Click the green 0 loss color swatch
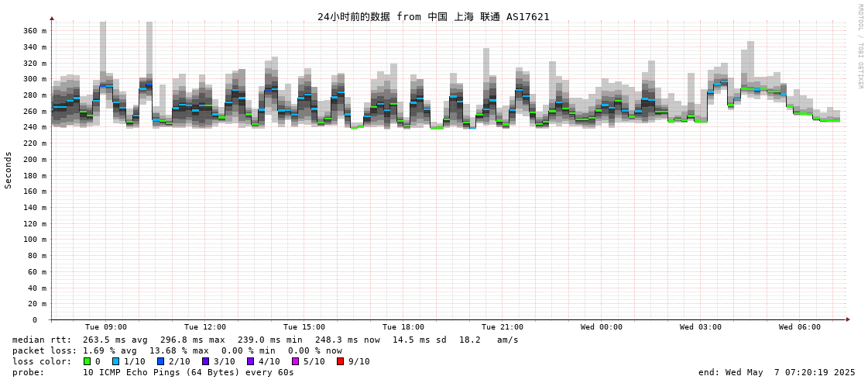Viewport: 868px width, 383px height. tap(87, 362)
